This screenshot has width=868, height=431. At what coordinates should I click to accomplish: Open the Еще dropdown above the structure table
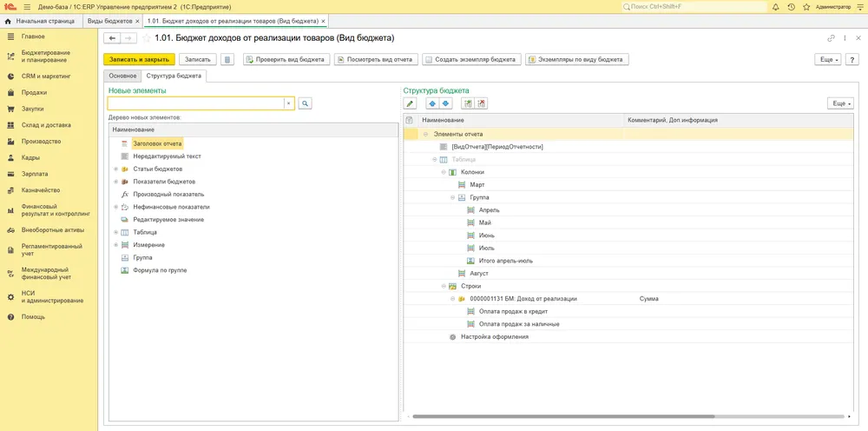click(839, 103)
